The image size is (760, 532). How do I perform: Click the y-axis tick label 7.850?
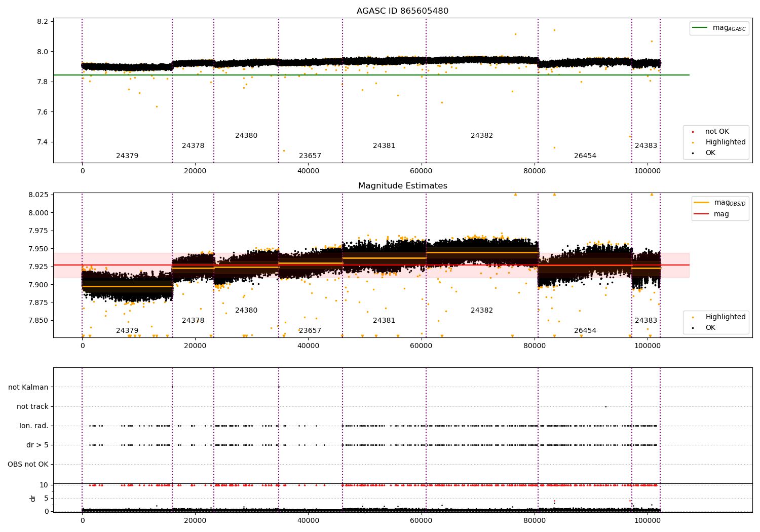38,321
